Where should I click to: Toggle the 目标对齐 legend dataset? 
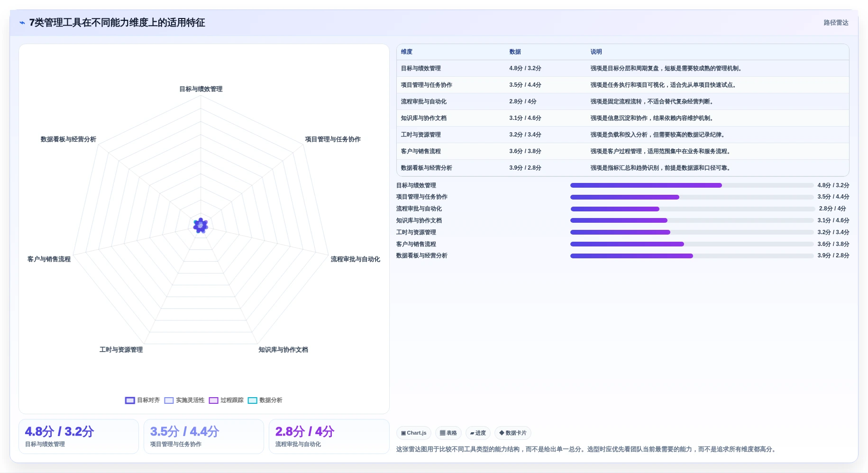coord(143,400)
